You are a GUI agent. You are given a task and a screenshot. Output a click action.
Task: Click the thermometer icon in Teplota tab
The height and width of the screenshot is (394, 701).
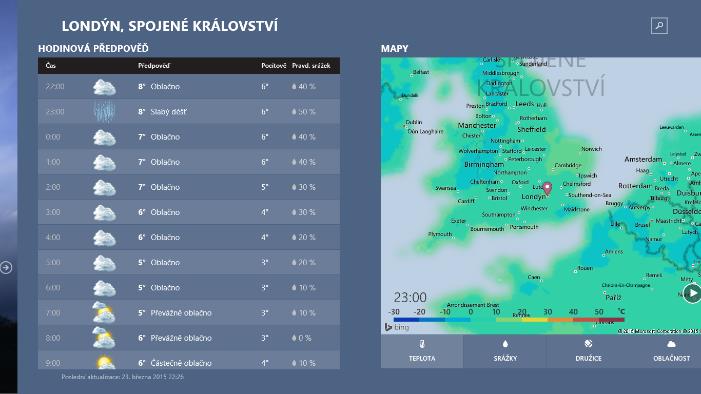(422, 344)
